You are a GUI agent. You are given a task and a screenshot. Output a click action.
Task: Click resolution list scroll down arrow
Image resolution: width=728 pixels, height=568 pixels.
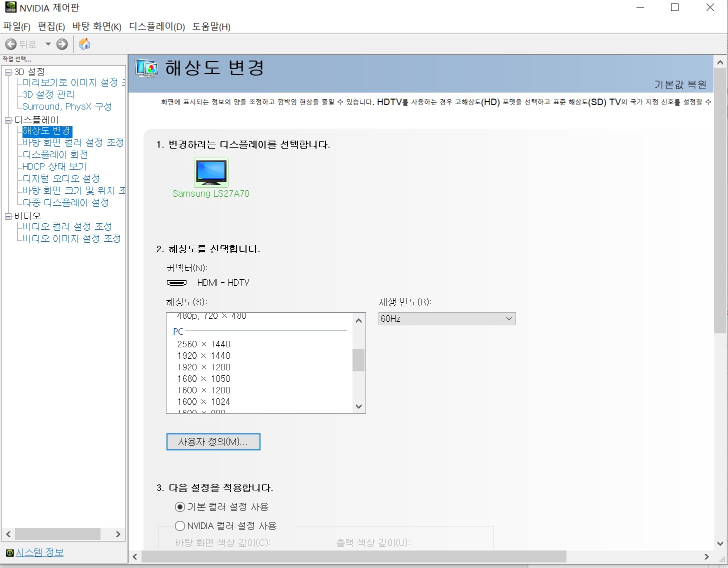[x=358, y=406]
